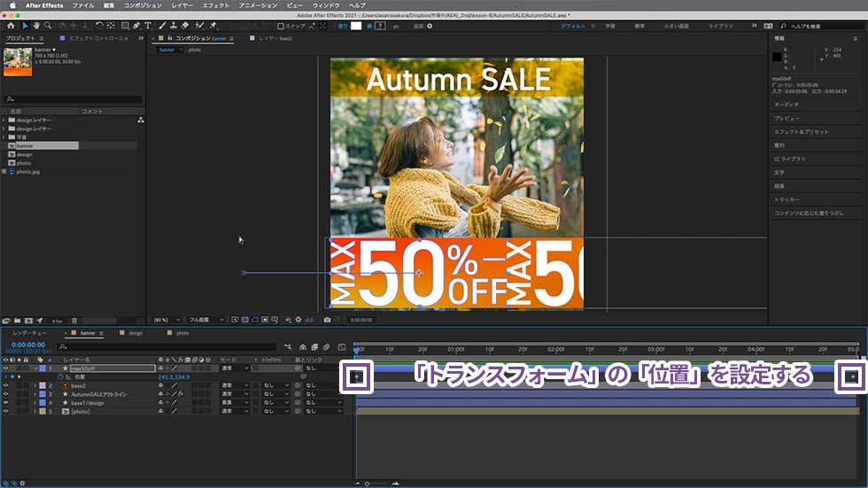Select the Eraser tool
Image resolution: width=868 pixels, height=488 pixels.
(x=185, y=26)
